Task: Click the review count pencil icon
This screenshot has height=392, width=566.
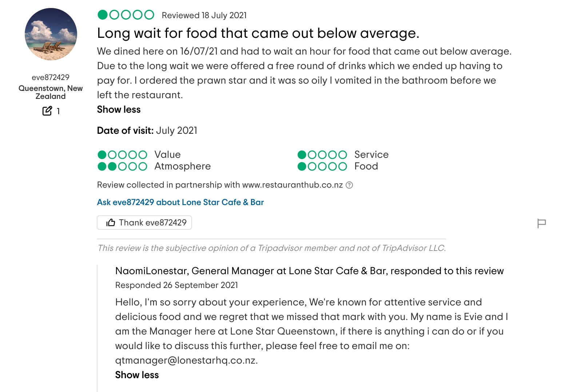Action: tap(47, 111)
